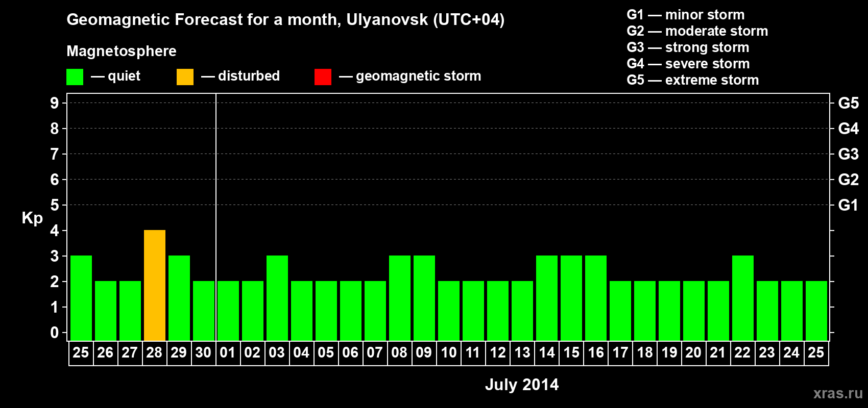Click the date label 19
The width and height of the screenshot is (868, 408).
pyautogui.click(x=669, y=352)
